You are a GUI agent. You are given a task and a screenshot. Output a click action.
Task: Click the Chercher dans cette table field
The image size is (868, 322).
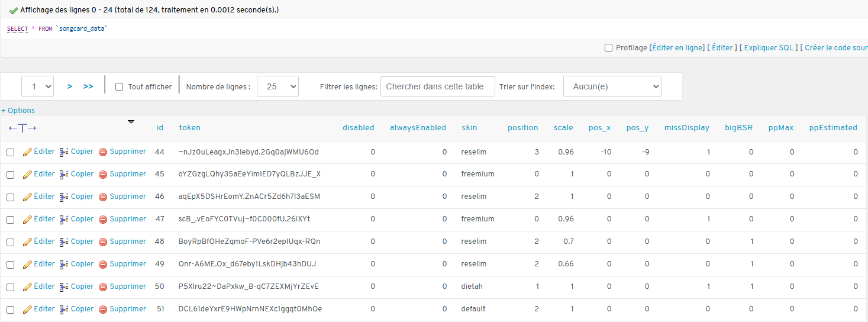click(437, 86)
